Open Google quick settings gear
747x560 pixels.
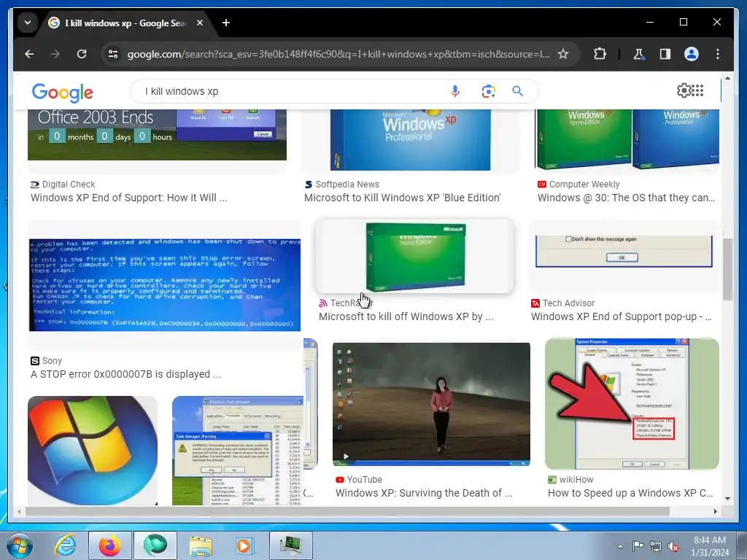point(684,90)
